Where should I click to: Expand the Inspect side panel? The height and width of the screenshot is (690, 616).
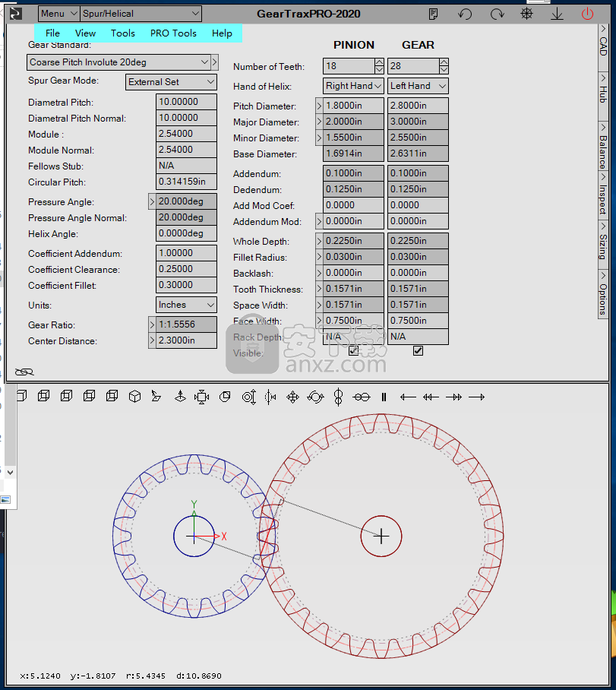coord(603,194)
